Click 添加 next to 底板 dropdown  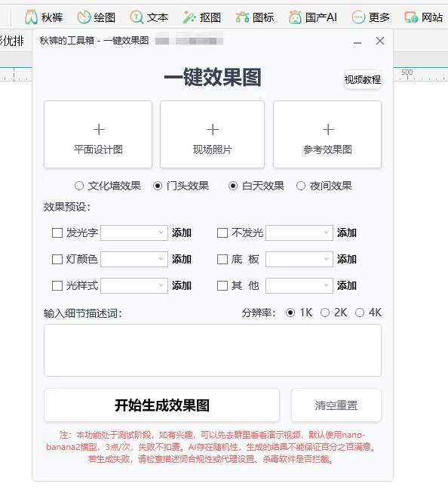click(x=347, y=260)
